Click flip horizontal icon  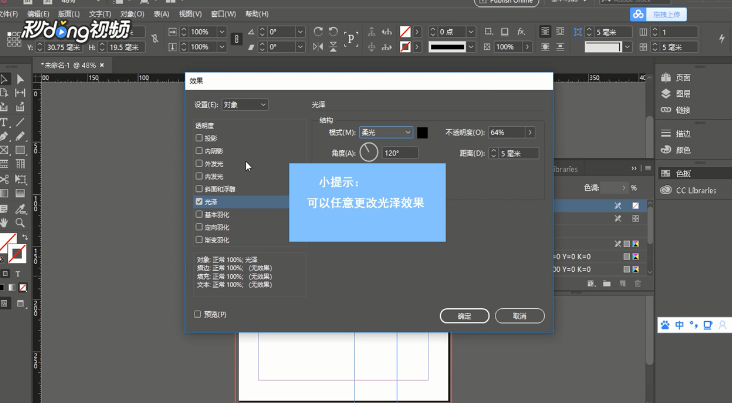click(318, 47)
